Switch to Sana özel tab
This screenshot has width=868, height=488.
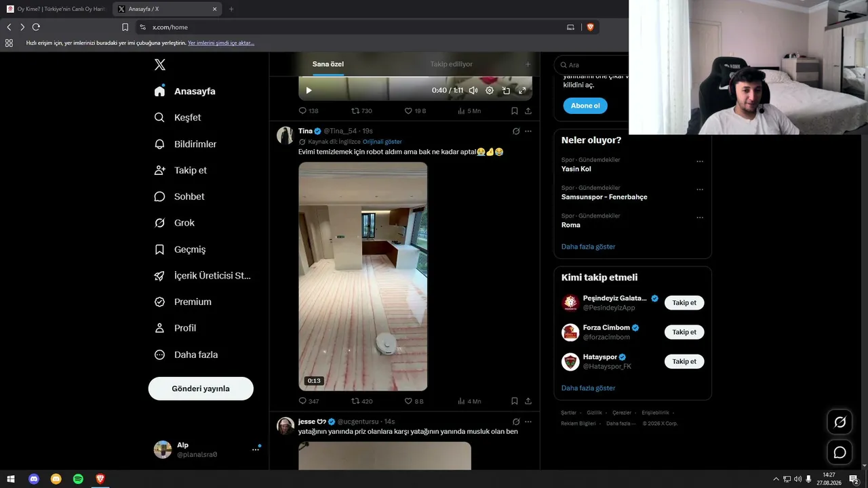(x=328, y=64)
